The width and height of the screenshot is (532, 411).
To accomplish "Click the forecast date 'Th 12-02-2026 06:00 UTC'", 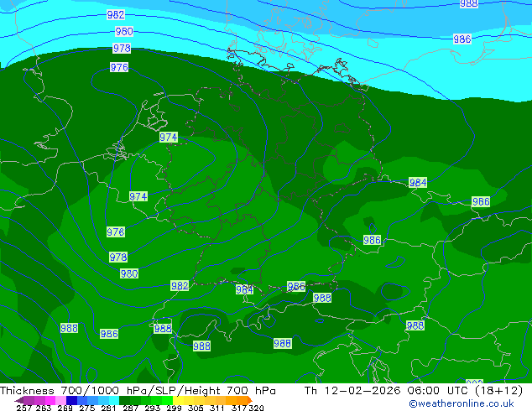I will pyautogui.click(x=388, y=391).
